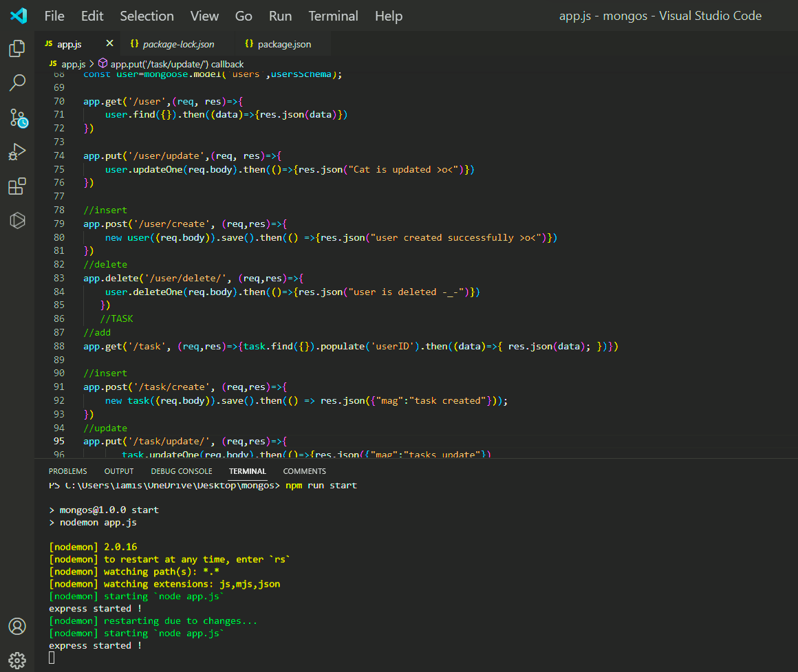
Task: Click the terminal cursor input line
Action: pyautogui.click(x=52, y=658)
